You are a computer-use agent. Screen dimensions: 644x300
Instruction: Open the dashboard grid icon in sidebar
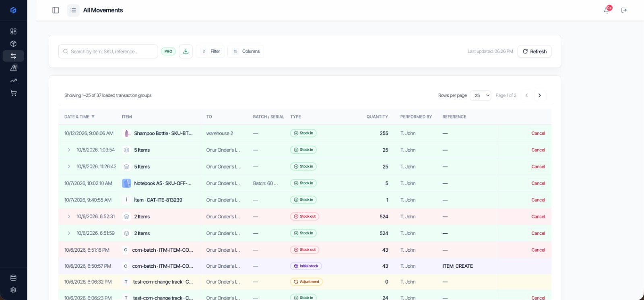tap(13, 31)
